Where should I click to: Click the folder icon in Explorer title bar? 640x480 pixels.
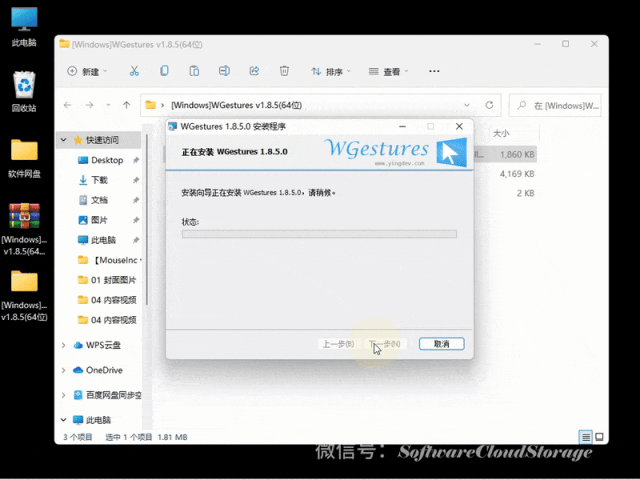(64, 44)
